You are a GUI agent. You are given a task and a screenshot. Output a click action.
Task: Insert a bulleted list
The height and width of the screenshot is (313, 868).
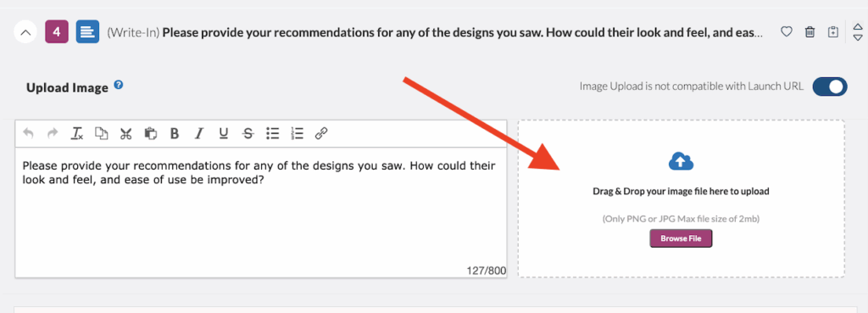(272, 133)
